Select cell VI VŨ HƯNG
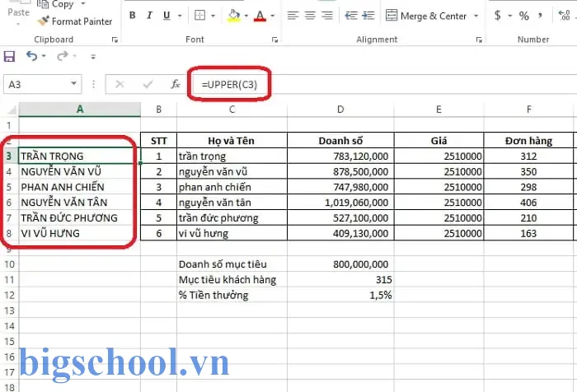The width and height of the screenshot is (577, 392). click(80, 233)
